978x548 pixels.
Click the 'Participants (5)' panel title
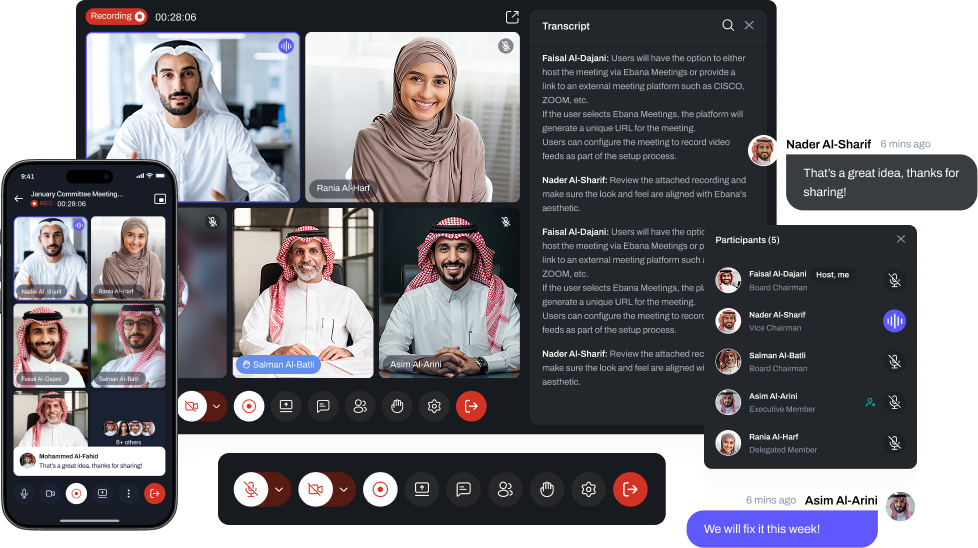747,239
